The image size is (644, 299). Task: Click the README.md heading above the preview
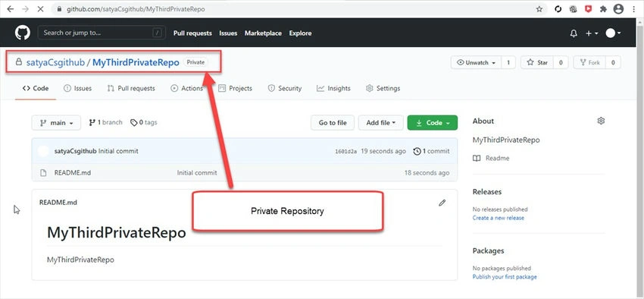pos(58,203)
